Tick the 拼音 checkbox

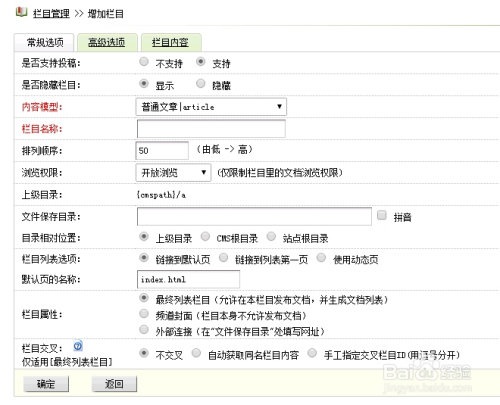tap(382, 215)
